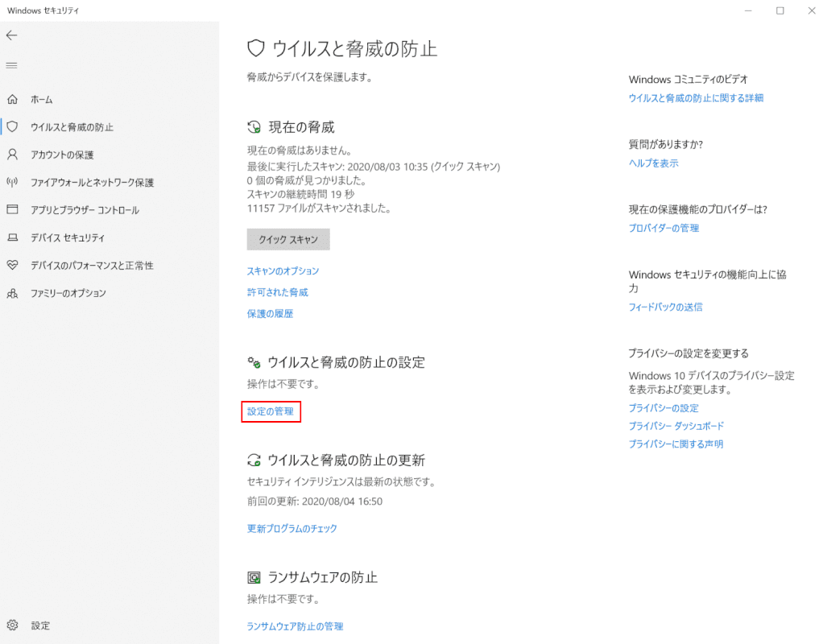
Task: Click 更新プログラムのチェック link
Action: point(292,529)
